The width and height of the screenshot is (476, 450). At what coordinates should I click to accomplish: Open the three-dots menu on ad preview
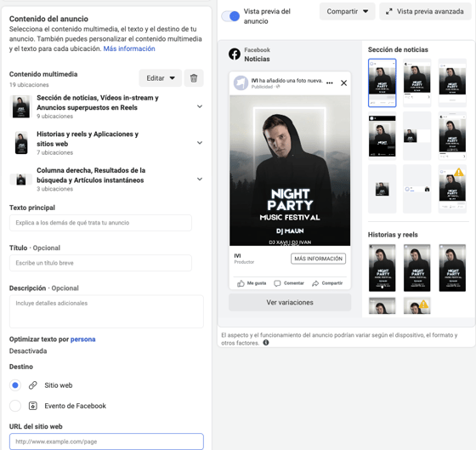click(x=330, y=83)
